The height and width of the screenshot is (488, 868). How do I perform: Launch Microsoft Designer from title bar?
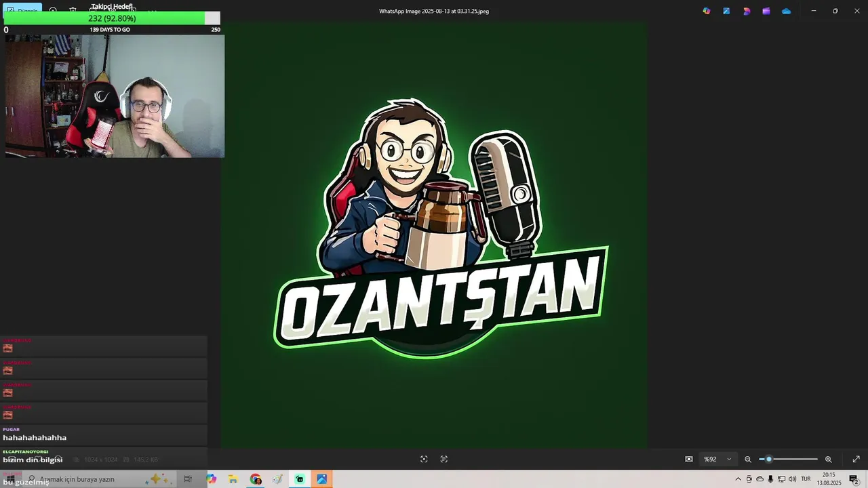(x=747, y=11)
